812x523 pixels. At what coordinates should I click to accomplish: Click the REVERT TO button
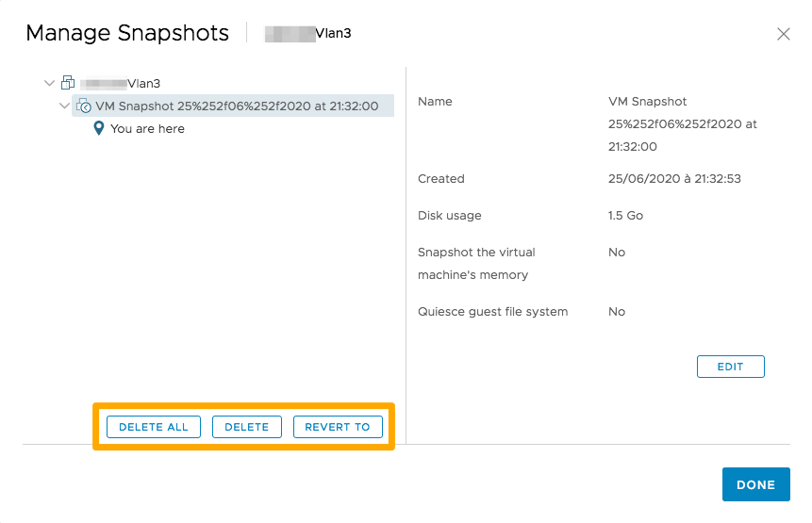click(338, 427)
